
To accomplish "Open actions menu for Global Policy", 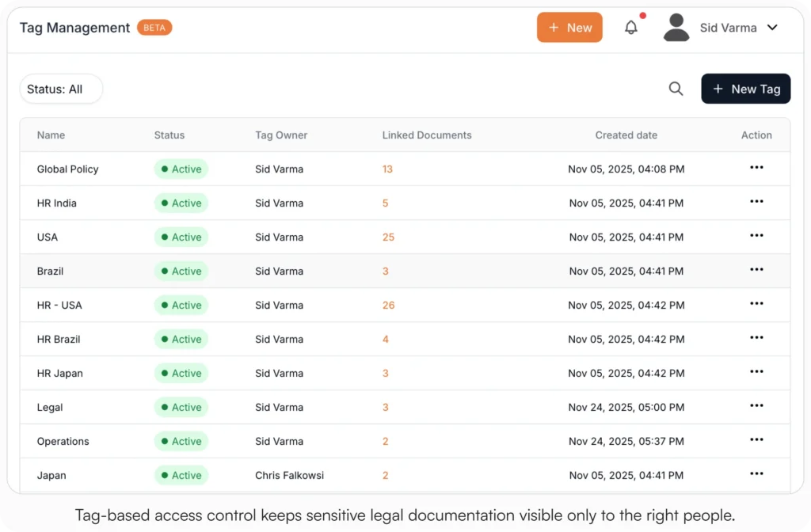I will pos(756,168).
